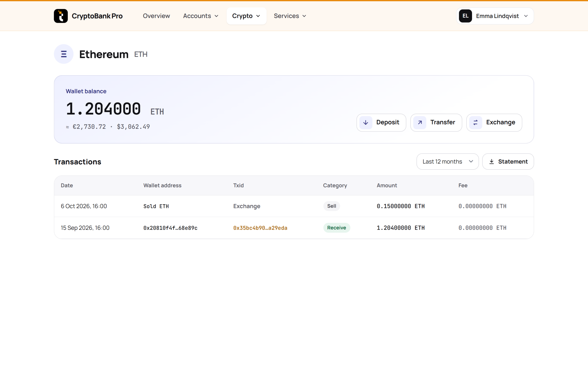Viewport: 588px width, 368px height.
Task: Click the Exchange button label
Action: [x=500, y=122]
